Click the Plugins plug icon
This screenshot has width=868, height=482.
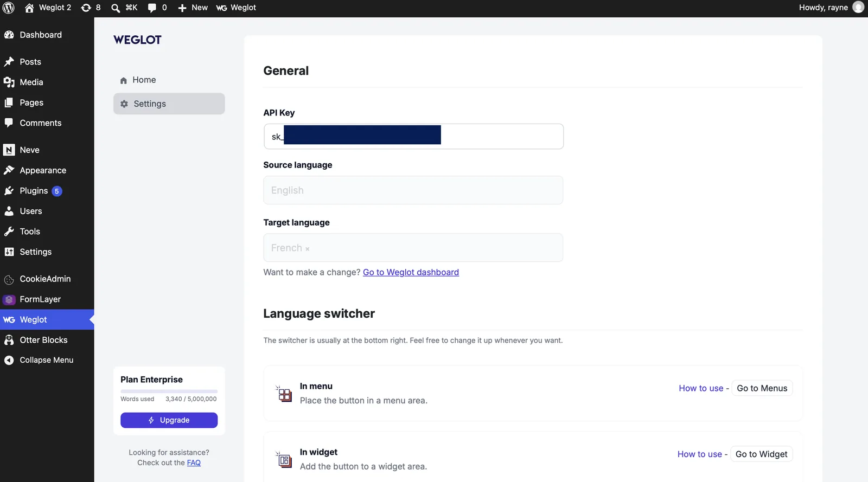9,191
